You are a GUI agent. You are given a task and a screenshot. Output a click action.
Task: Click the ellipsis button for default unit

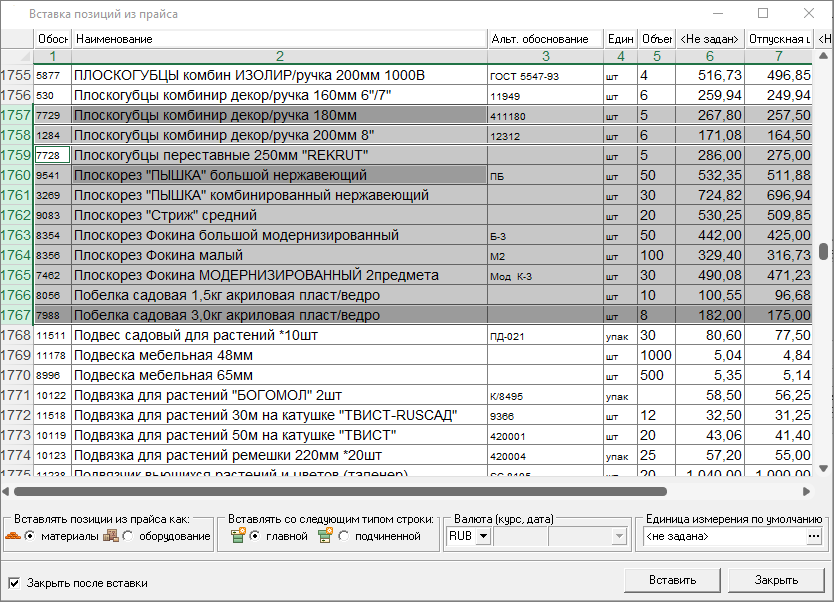(x=814, y=536)
